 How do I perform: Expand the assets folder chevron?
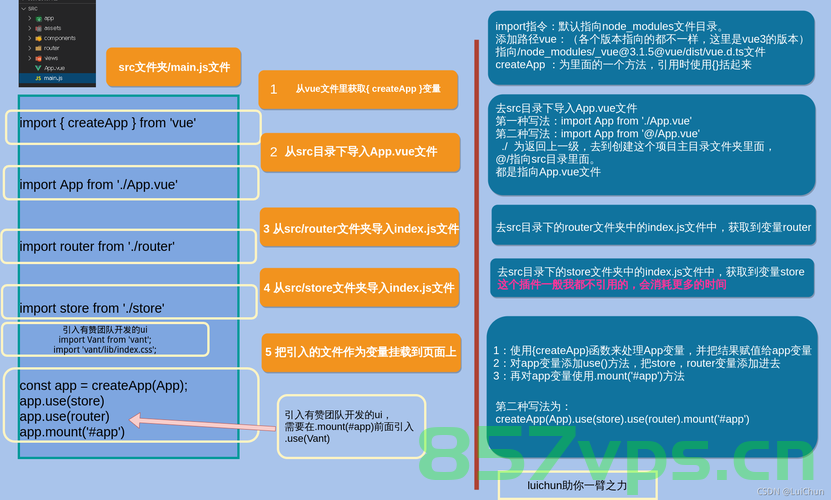30,29
